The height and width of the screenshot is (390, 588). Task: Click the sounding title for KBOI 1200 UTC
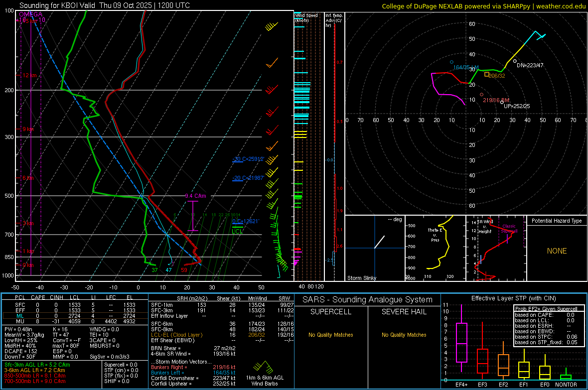coord(105,5)
